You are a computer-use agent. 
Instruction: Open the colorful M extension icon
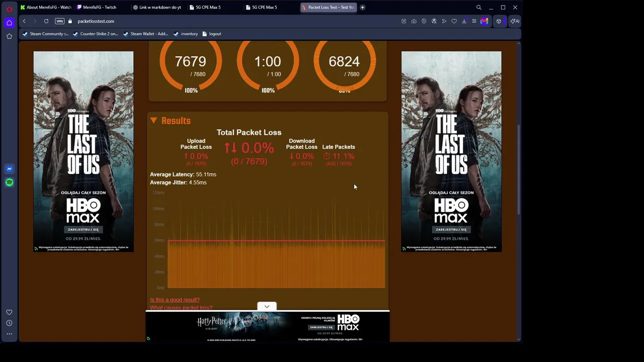[484, 21]
